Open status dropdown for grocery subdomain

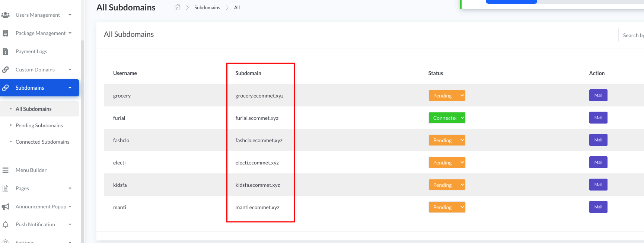tap(447, 96)
